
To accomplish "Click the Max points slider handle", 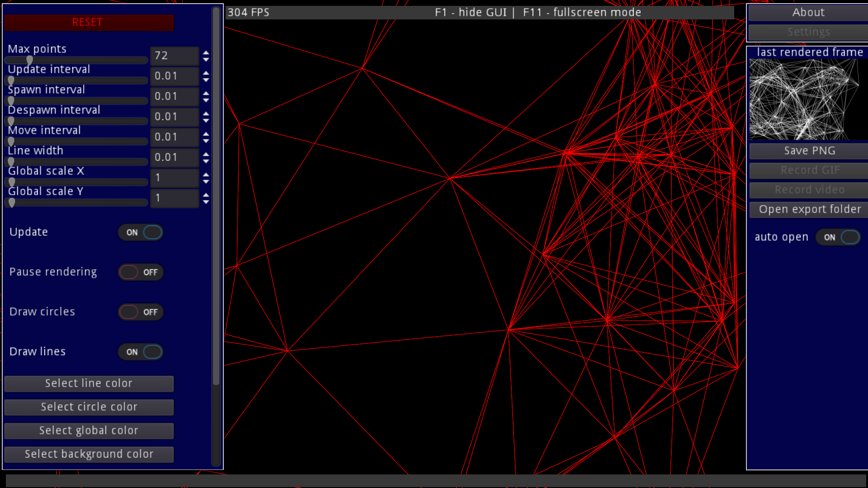I will pyautogui.click(x=30, y=60).
